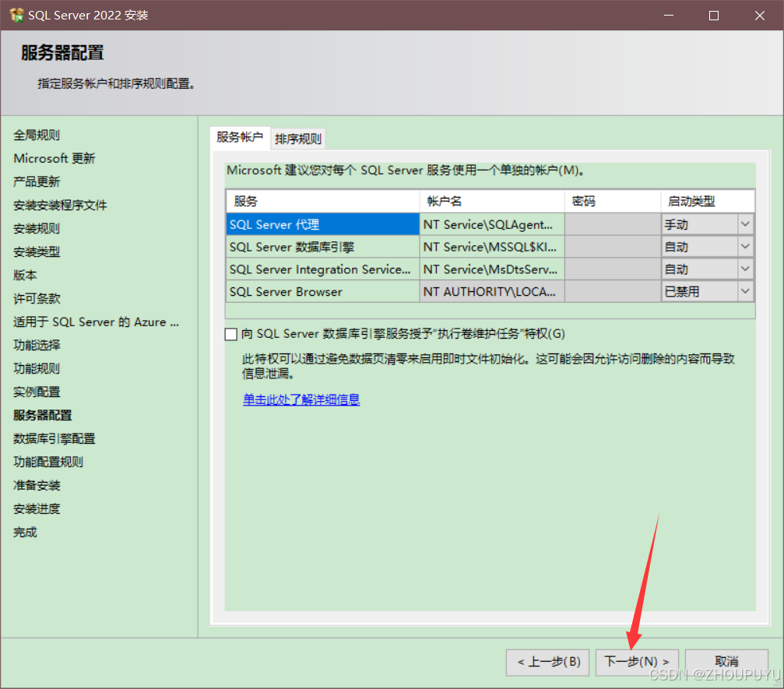Switch to the 服务帐户 tab

[239, 138]
